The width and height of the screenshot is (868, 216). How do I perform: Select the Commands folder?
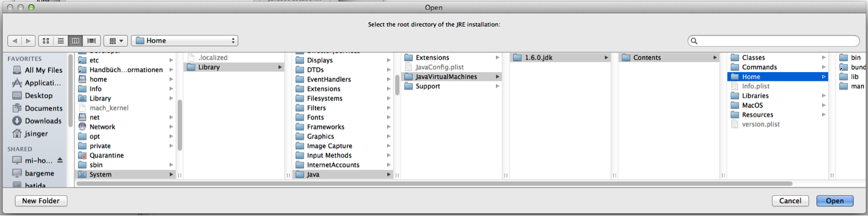tap(778, 67)
